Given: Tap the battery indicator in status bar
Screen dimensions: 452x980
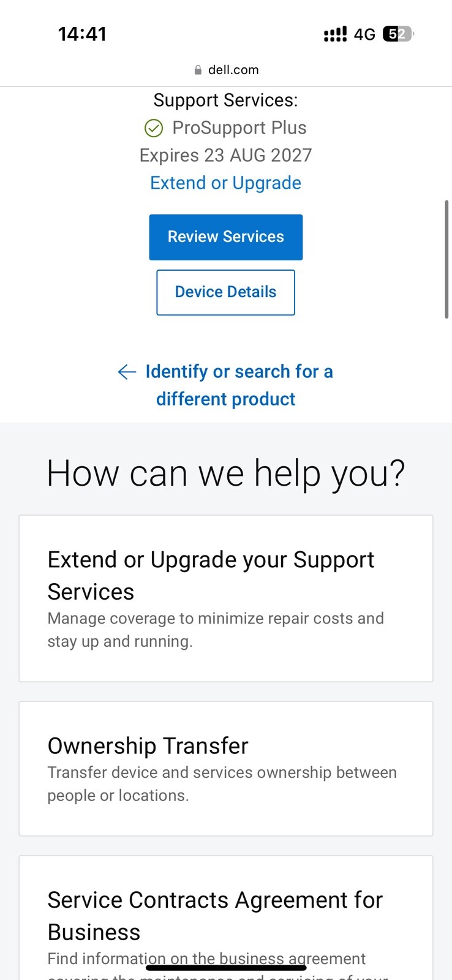Looking at the screenshot, I should pyautogui.click(x=398, y=34).
